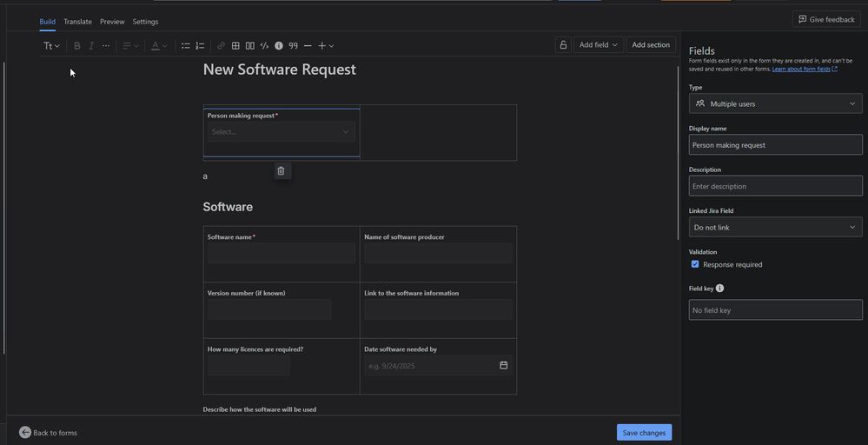The width and height of the screenshot is (868, 445).
Task: Click the Field key input box
Action: (775, 310)
